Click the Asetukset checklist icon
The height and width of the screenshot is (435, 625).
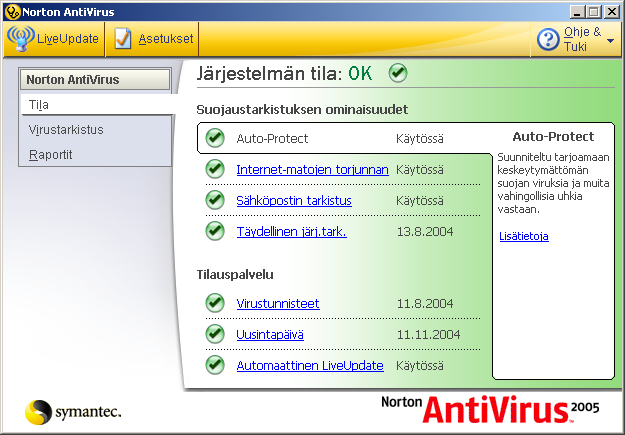click(x=123, y=39)
